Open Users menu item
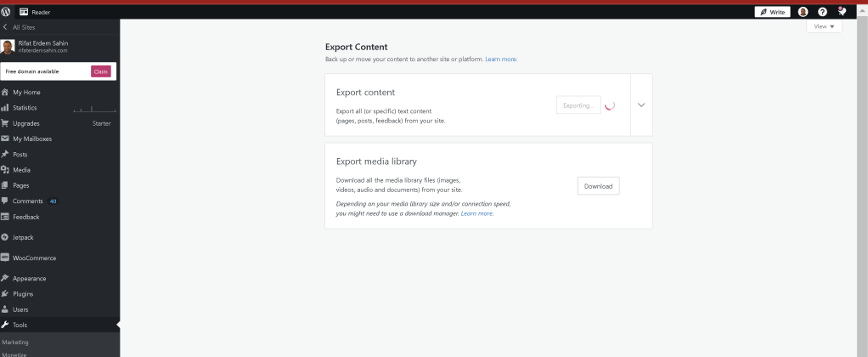 click(x=59, y=309)
